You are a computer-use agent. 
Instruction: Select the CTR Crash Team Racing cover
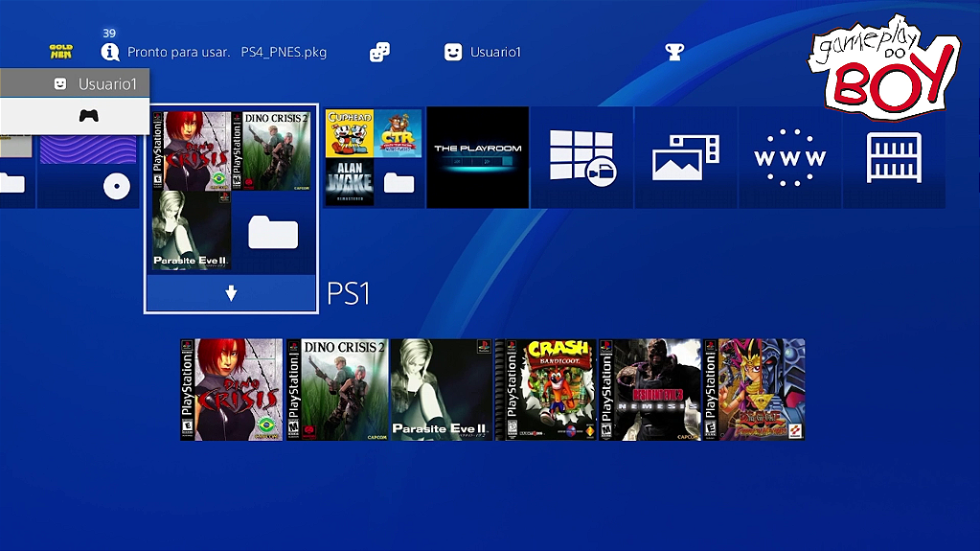tap(399, 133)
